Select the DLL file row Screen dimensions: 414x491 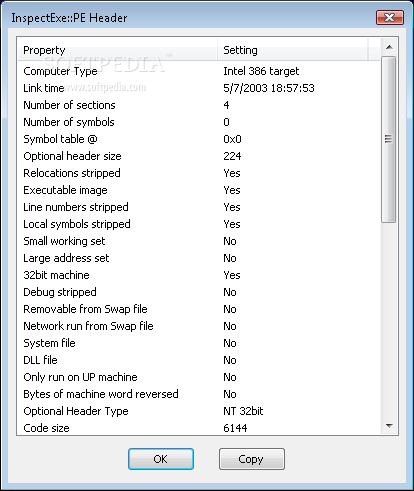point(199,360)
